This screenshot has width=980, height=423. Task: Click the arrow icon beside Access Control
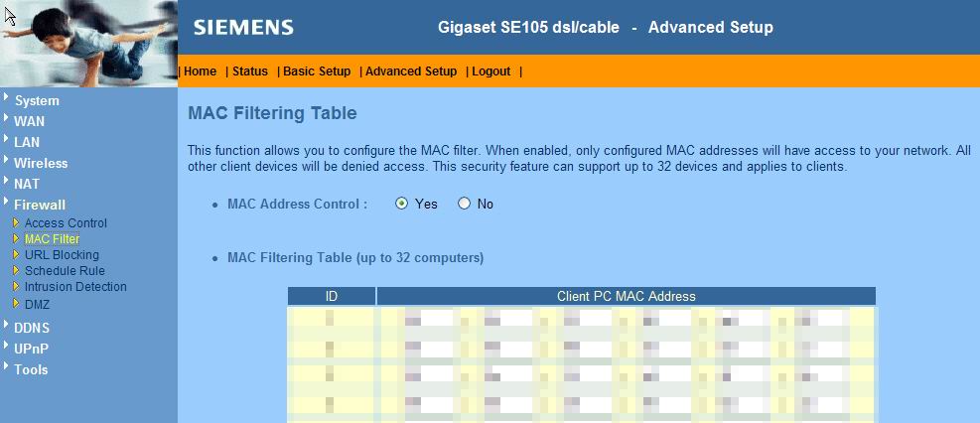16,222
